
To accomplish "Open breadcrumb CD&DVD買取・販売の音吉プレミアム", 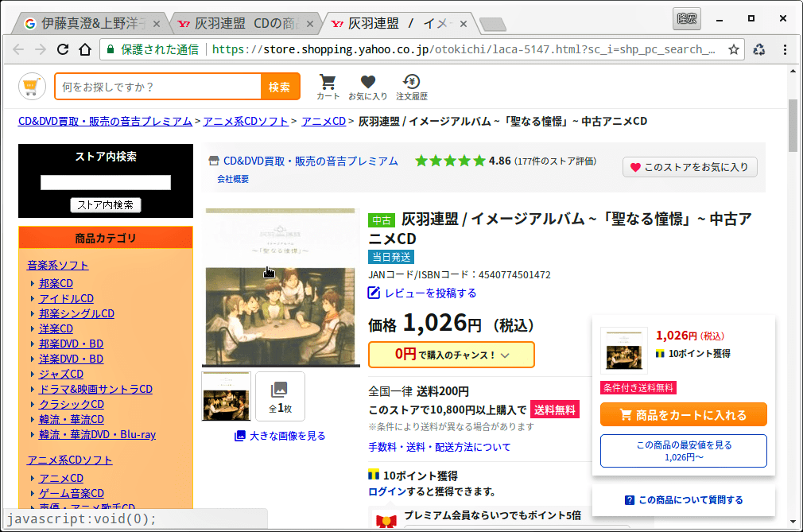I will point(105,122).
